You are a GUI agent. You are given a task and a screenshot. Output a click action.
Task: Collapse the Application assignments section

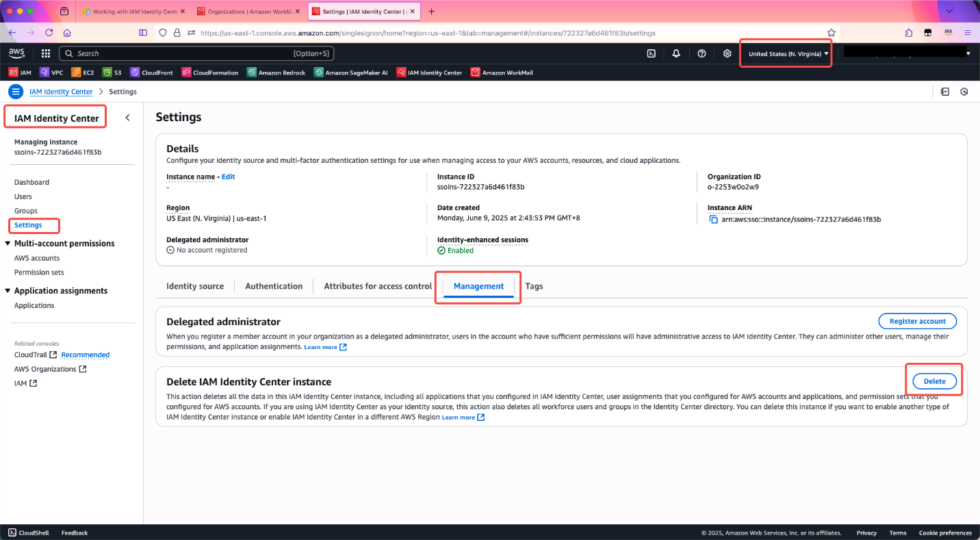[8, 291]
